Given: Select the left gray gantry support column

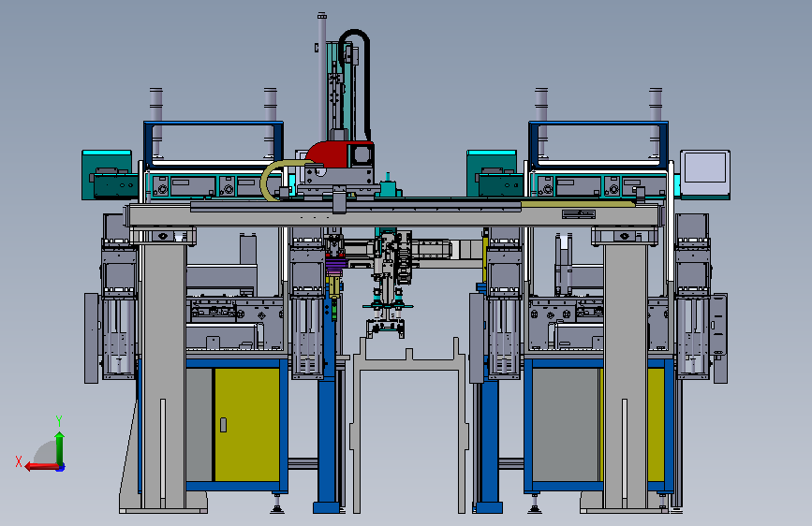Looking at the screenshot, I should (164, 375).
